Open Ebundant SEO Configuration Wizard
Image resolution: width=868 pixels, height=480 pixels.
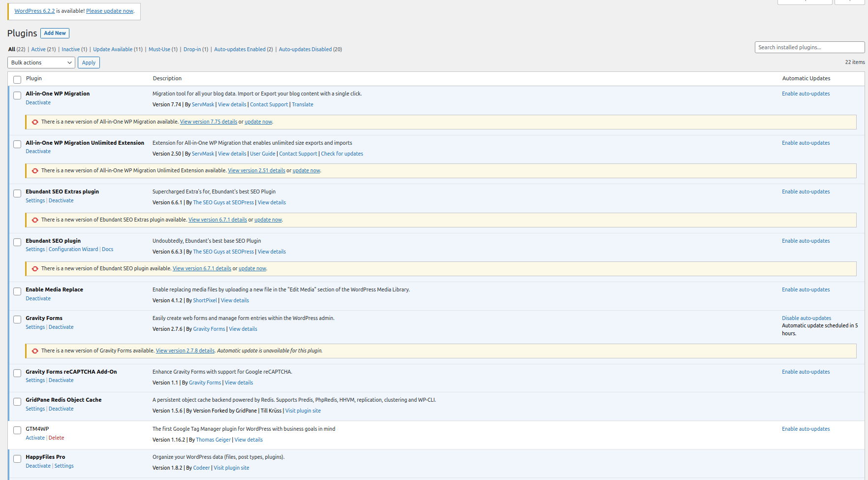[73, 249]
